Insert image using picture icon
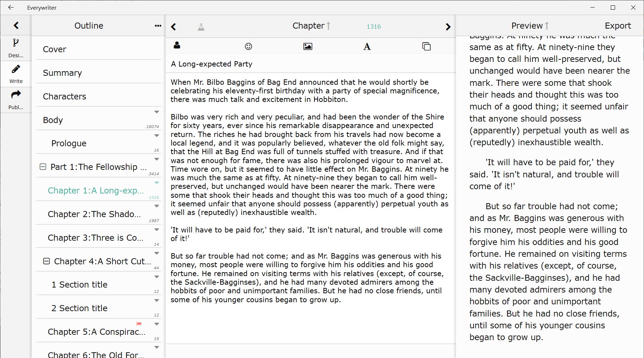This screenshot has height=358, width=644. (308, 46)
